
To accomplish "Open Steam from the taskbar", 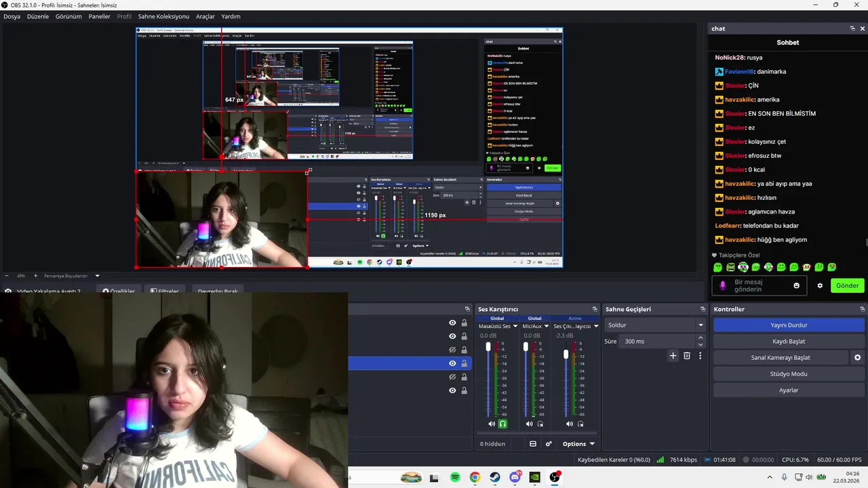I will (495, 478).
